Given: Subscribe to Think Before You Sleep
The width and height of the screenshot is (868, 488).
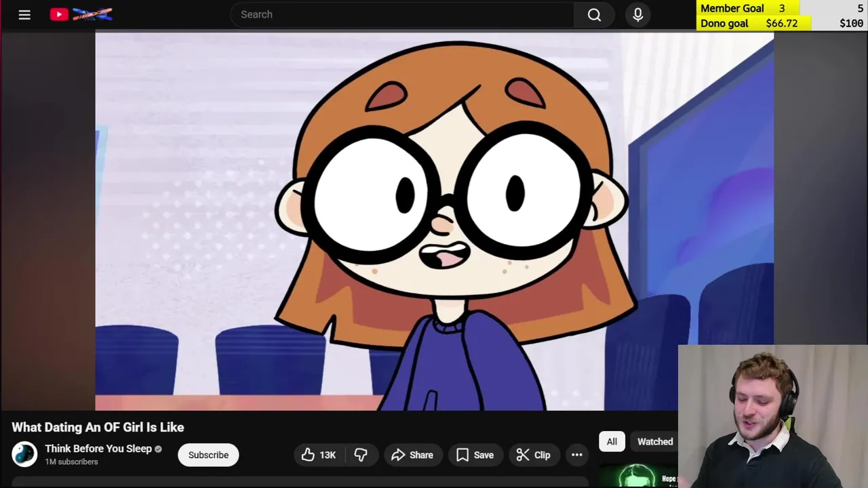Looking at the screenshot, I should click(x=208, y=455).
